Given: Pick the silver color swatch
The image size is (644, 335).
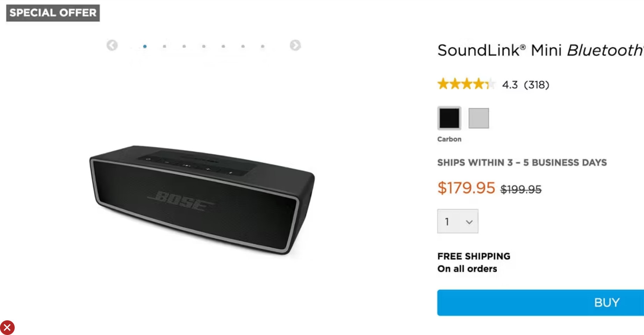Looking at the screenshot, I should pos(479,118).
